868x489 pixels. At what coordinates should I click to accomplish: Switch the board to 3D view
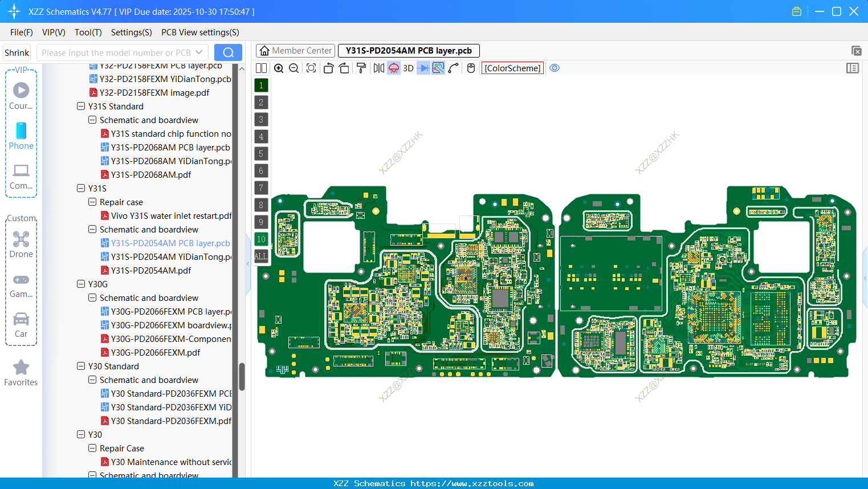click(408, 68)
